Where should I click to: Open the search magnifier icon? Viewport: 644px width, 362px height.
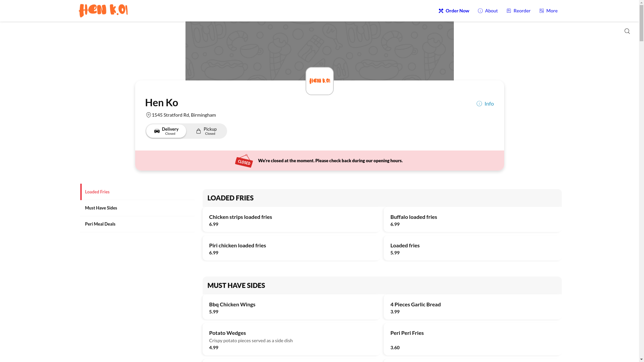click(x=627, y=31)
